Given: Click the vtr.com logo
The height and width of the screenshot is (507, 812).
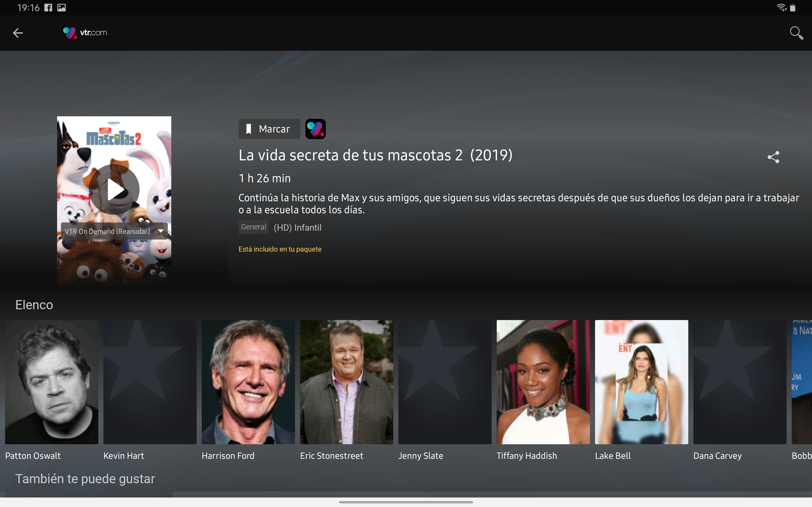Looking at the screenshot, I should [85, 33].
